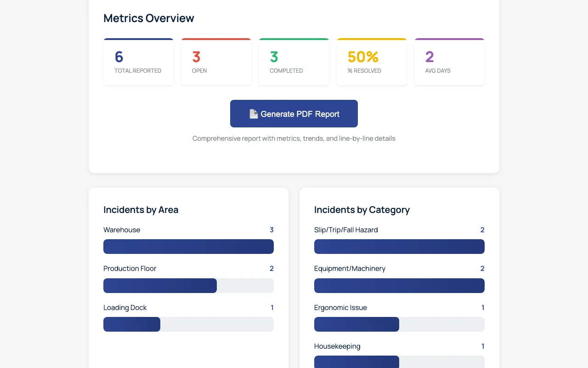Click the 'Comprehensive report with metrics' description text
The width and height of the screenshot is (588, 368).
(x=294, y=138)
